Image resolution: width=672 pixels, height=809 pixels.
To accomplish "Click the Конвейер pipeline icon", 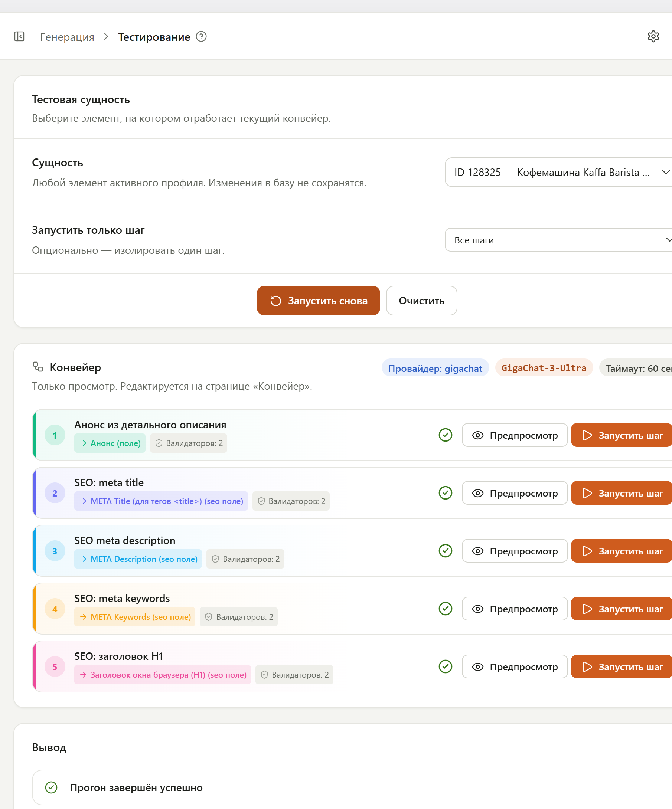I will (x=38, y=367).
